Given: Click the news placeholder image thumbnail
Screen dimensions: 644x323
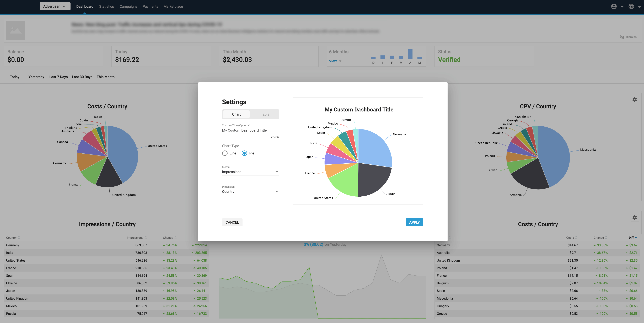Looking at the screenshot, I should click(x=15, y=31).
